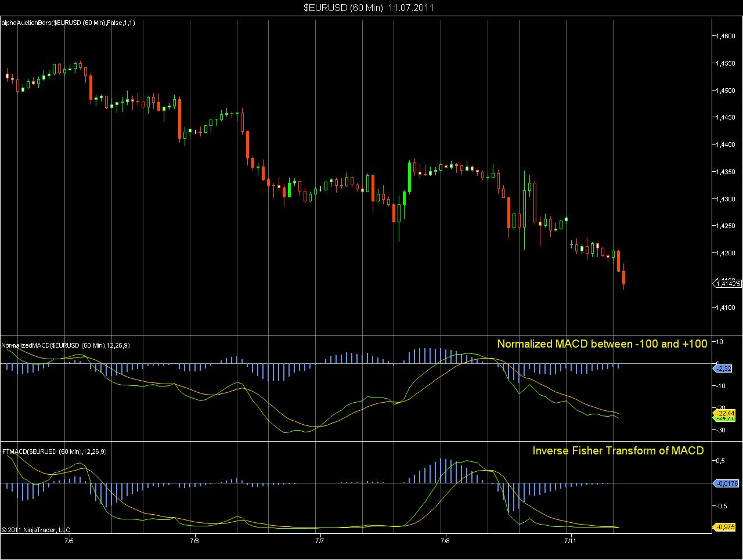Viewport: 743px width, 560px height.
Task: Click the orange -22,44 MACD value marker
Action: [724, 413]
